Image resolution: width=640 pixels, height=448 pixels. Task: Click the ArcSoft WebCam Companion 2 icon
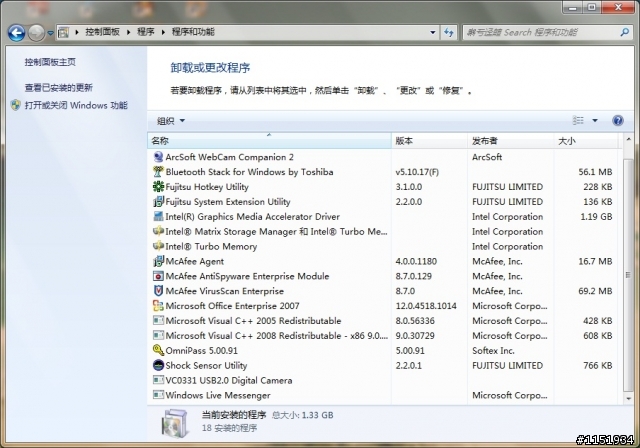tap(158, 157)
